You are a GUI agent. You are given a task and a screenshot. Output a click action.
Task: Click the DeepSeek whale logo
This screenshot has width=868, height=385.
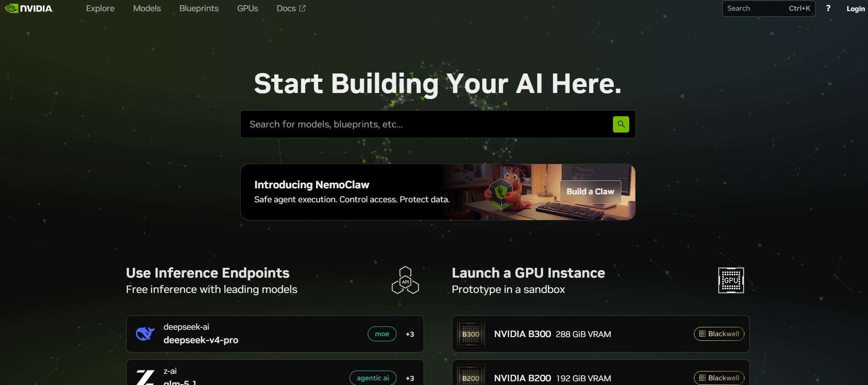point(145,334)
